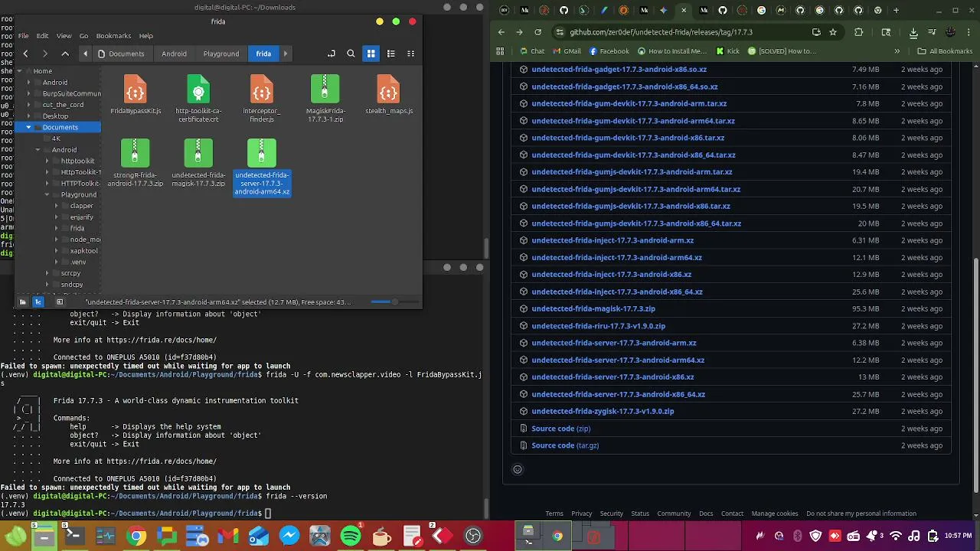Select undetected-frida-magisk-17.7.3.zip archive
The width and height of the screenshot is (980, 551).
coord(198,163)
